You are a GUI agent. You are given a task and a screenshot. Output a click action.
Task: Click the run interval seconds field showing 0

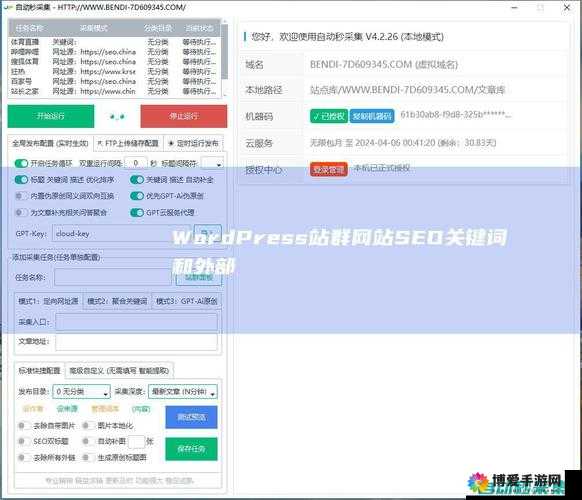pyautogui.click(x=136, y=163)
